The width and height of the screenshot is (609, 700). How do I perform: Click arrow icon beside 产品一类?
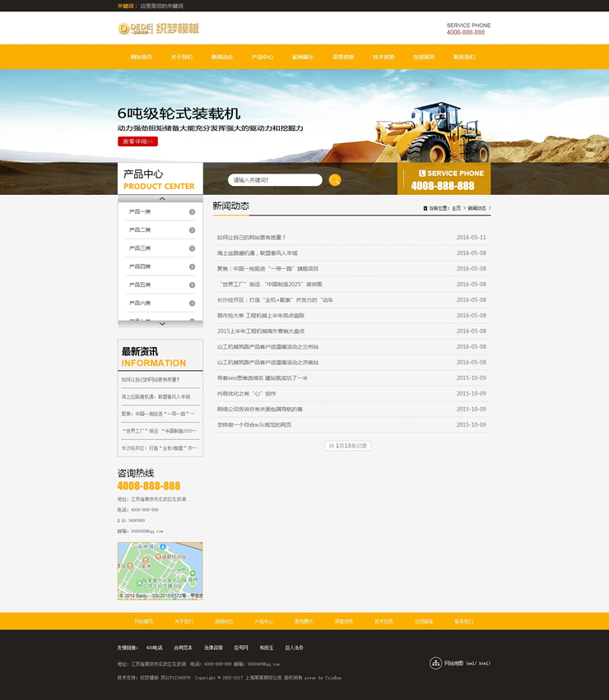click(192, 212)
